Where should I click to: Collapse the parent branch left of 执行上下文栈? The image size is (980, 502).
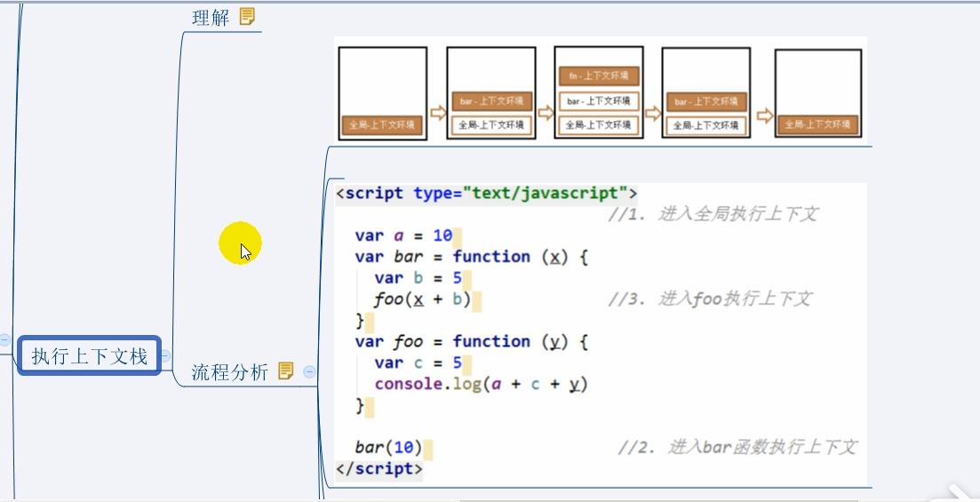click(x=5, y=339)
